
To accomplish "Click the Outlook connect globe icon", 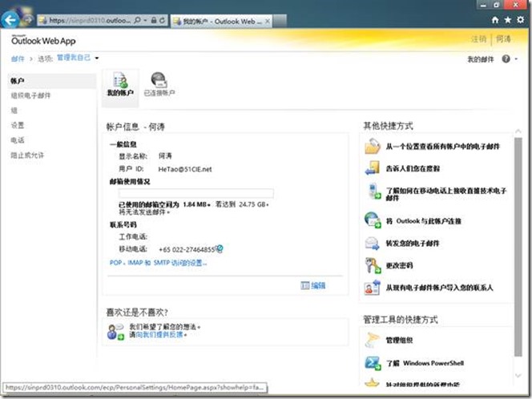I will (x=373, y=220).
